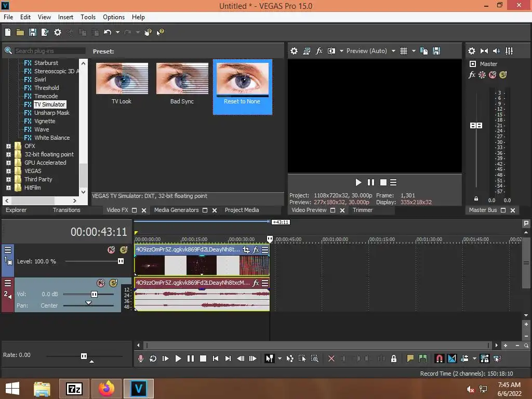
Task: Expand the Third Party folder
Action: (8, 179)
